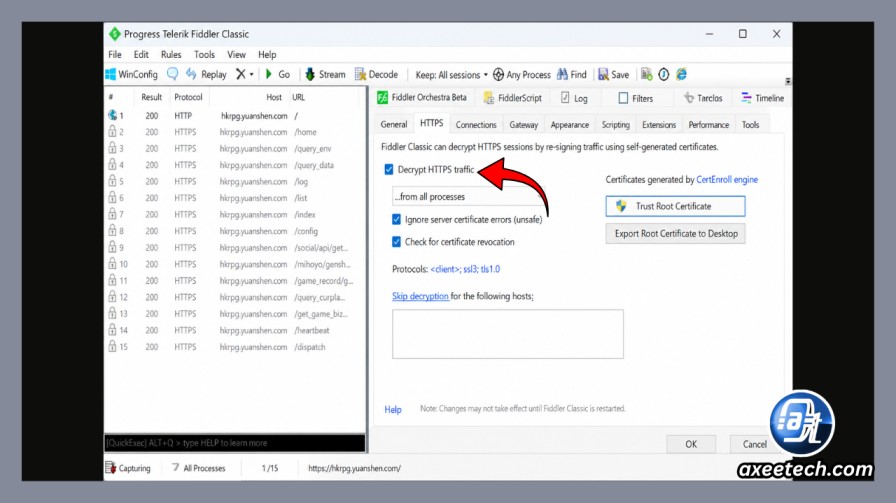Toggle Check for certificate revocation checkbox
896x503 pixels.
(x=397, y=242)
